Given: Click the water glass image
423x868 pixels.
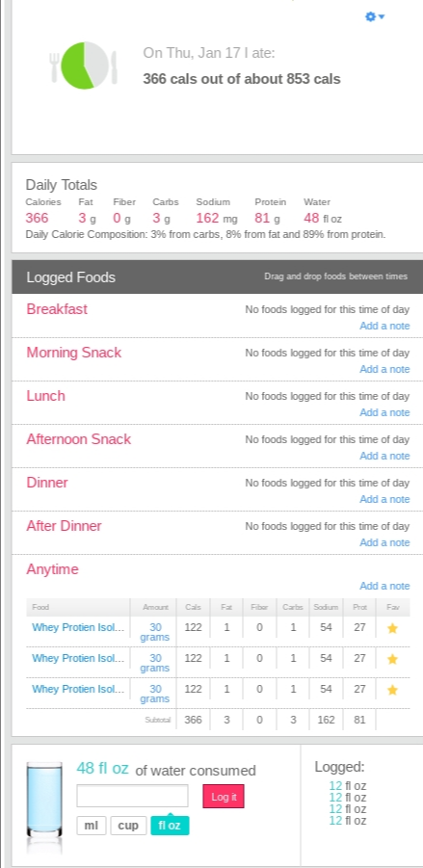Looking at the screenshot, I should [44, 801].
